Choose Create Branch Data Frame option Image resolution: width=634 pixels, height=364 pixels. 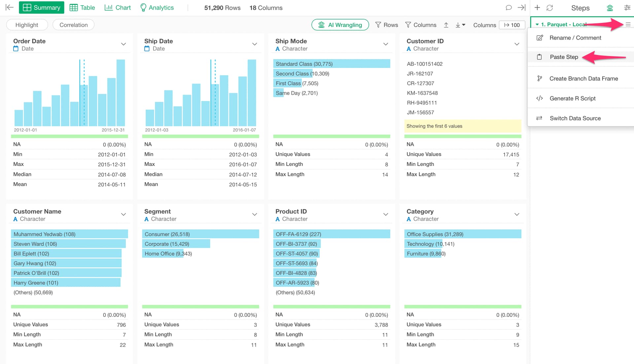[583, 79]
